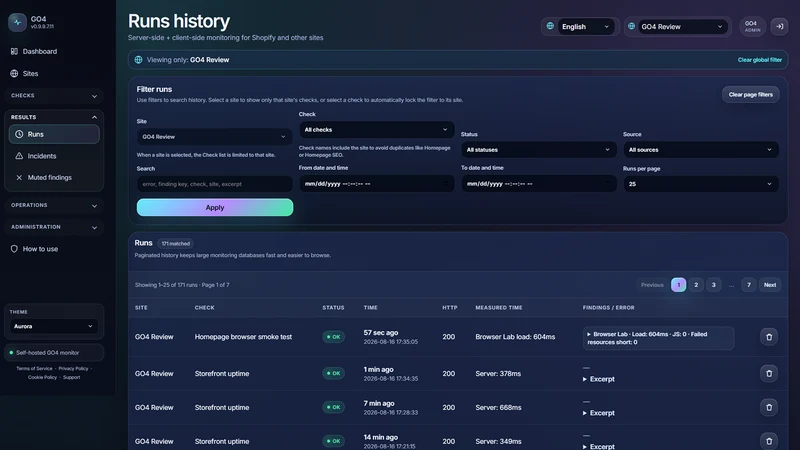Click the Terms of Service link
The height and width of the screenshot is (450, 800).
[x=34, y=369]
